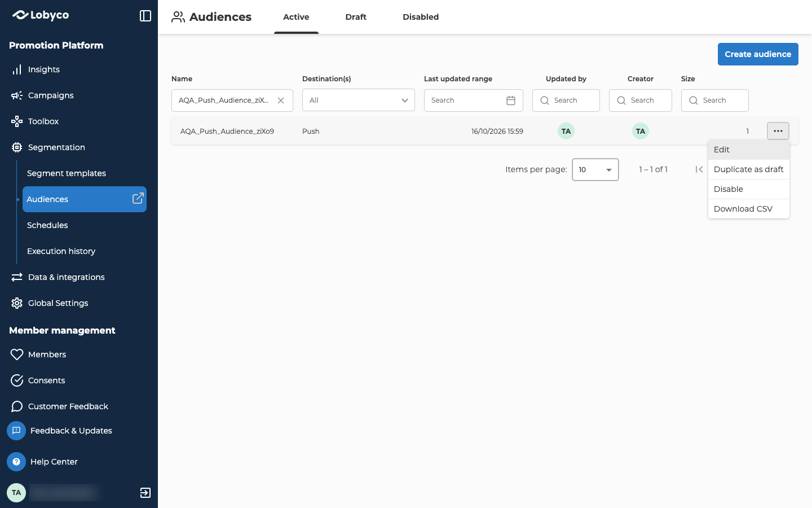Viewport: 812px width, 508px height.
Task: Click the Name filter input field
Action: point(232,100)
